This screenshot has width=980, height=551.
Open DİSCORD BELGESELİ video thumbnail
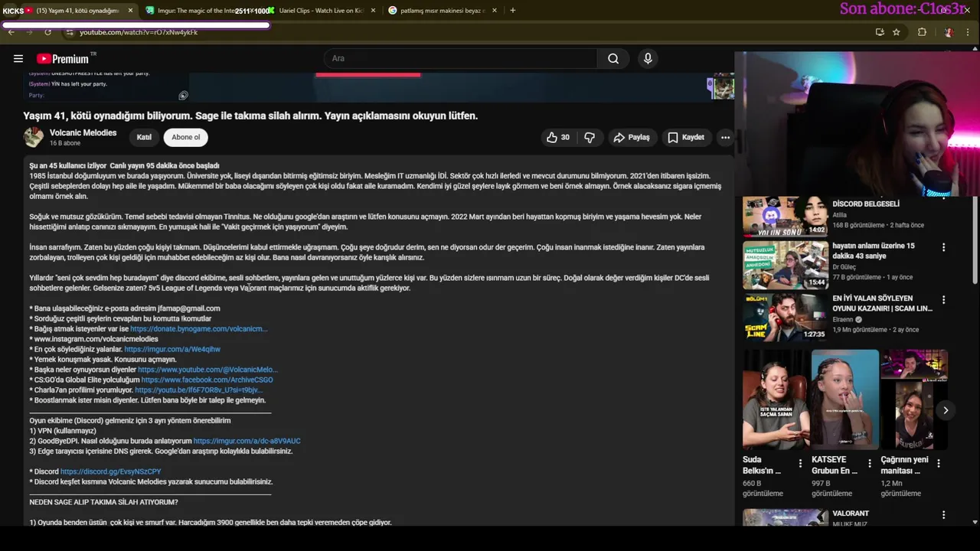point(785,217)
